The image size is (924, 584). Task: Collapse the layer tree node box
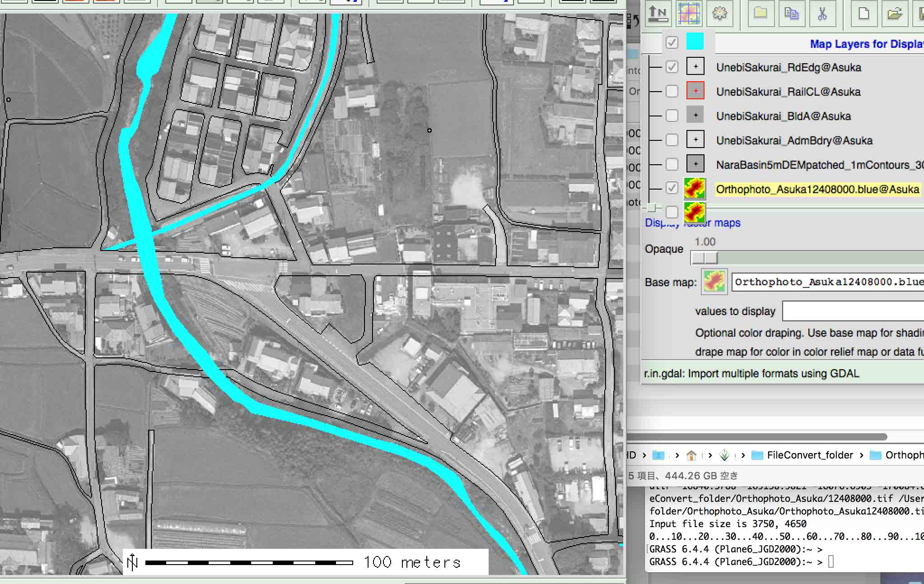point(651,208)
